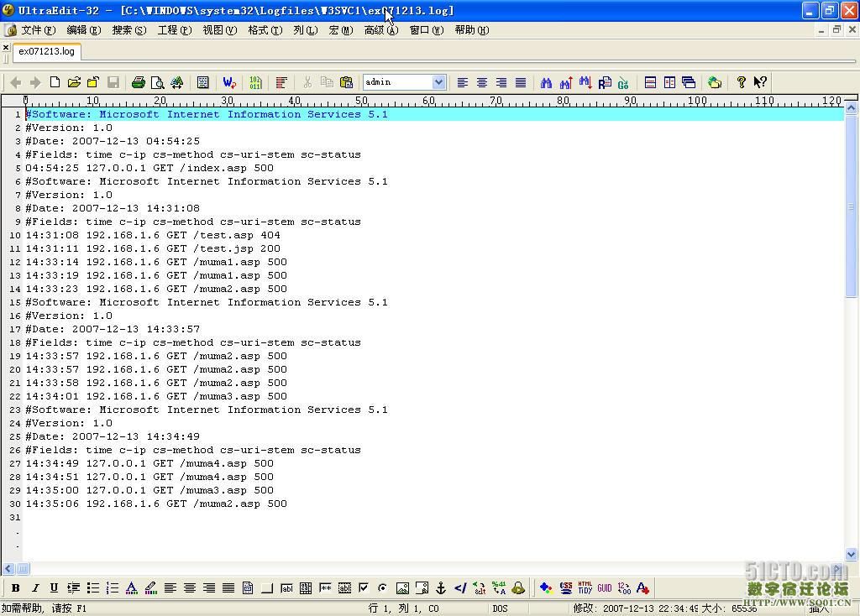This screenshot has width=860, height=616.
Task: Open the 列 (Column) menu
Action: (306, 30)
